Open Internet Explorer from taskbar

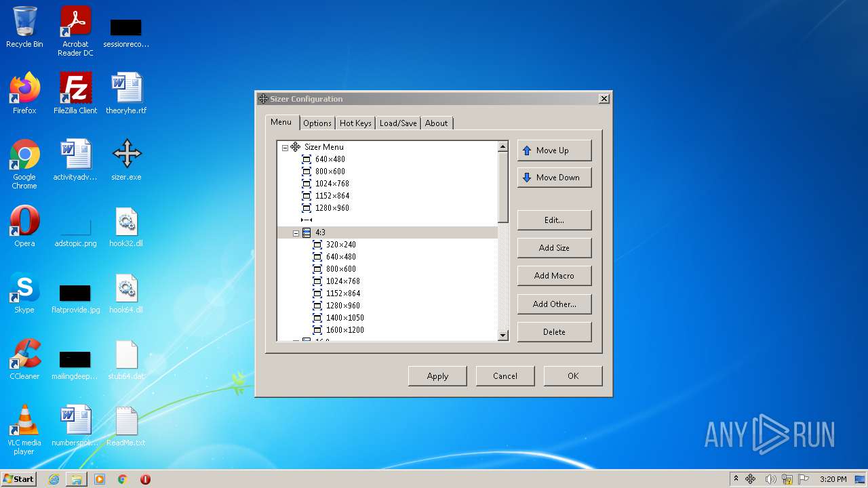(54, 479)
